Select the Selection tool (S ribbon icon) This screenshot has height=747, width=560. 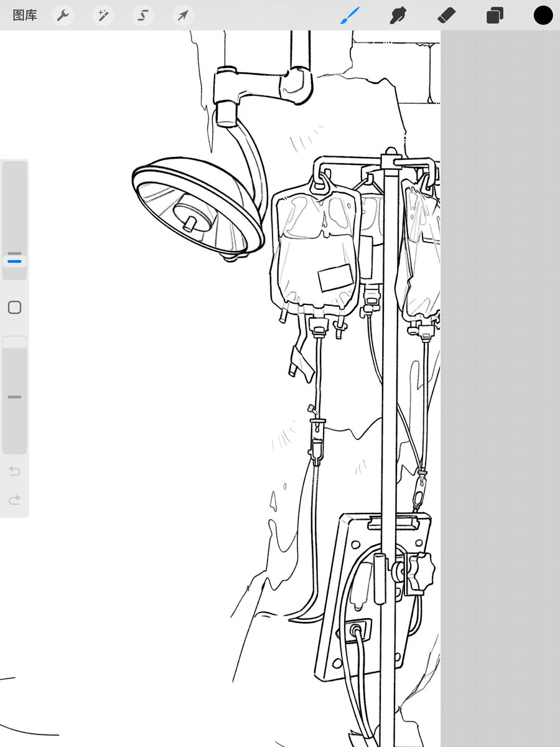(143, 16)
